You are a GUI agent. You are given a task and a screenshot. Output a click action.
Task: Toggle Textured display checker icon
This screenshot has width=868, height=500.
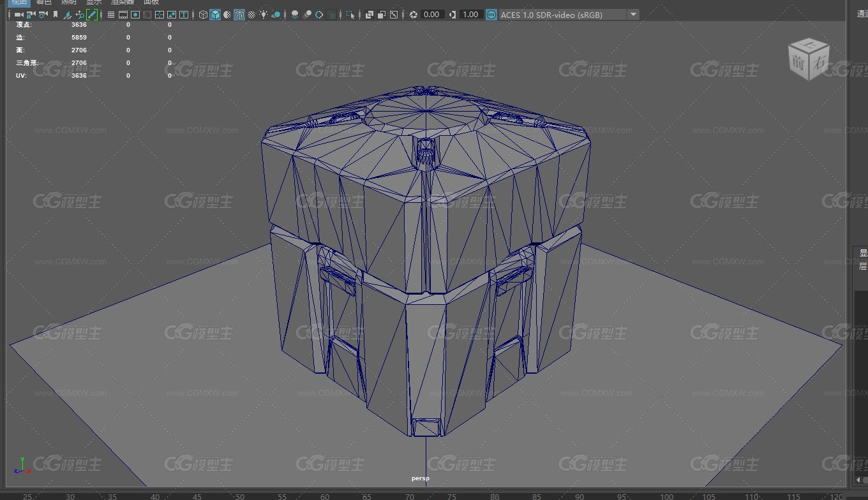pyautogui.click(x=251, y=15)
